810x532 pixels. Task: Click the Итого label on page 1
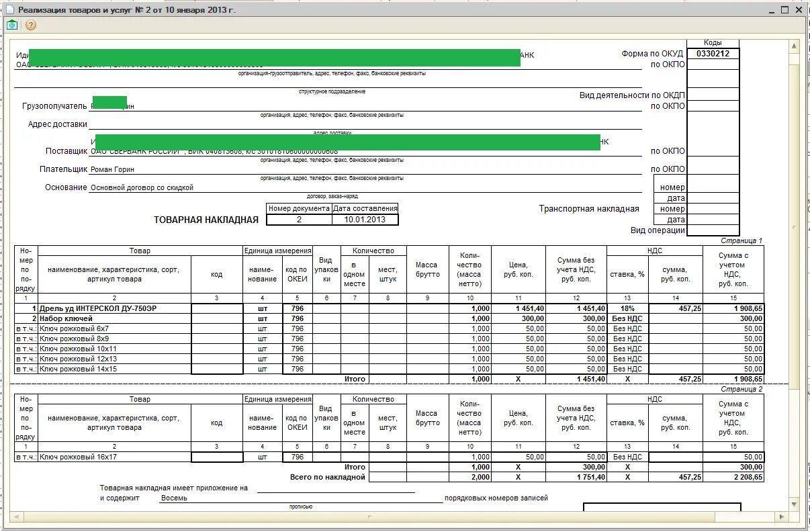coord(355,379)
